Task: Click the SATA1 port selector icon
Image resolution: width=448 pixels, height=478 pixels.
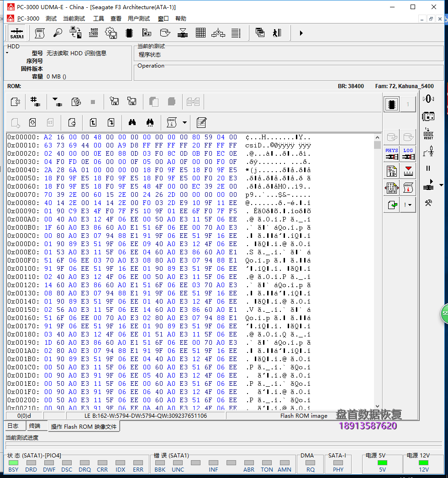Action: pos(17,33)
